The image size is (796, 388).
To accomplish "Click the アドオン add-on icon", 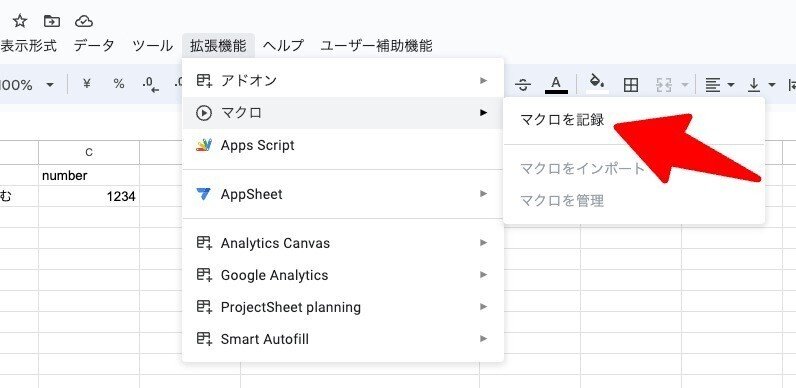I will click(204, 80).
